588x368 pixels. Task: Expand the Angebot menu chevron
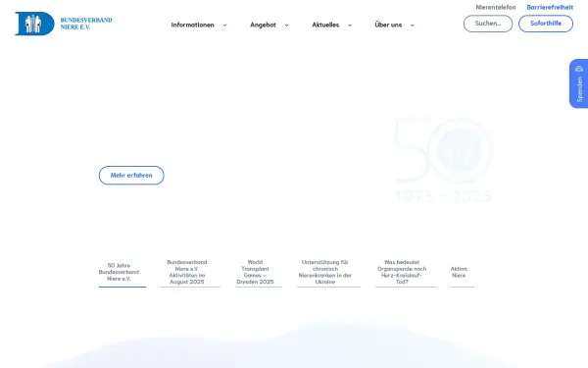[x=286, y=26]
